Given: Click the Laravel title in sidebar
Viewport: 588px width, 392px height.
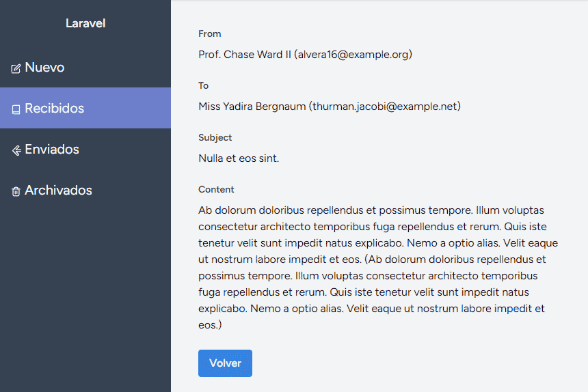Looking at the screenshot, I should pyautogui.click(x=85, y=23).
